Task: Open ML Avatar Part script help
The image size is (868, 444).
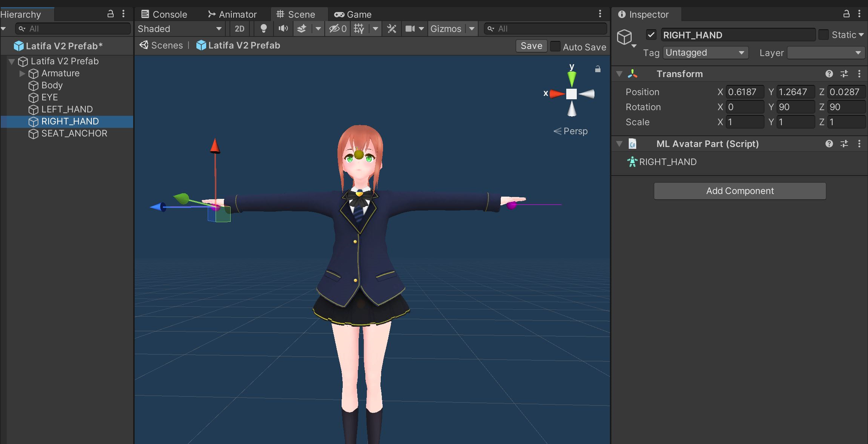Action: point(829,144)
